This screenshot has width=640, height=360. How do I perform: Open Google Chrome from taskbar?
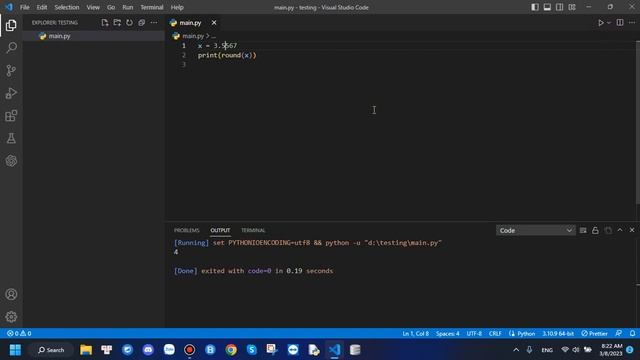tap(231, 350)
